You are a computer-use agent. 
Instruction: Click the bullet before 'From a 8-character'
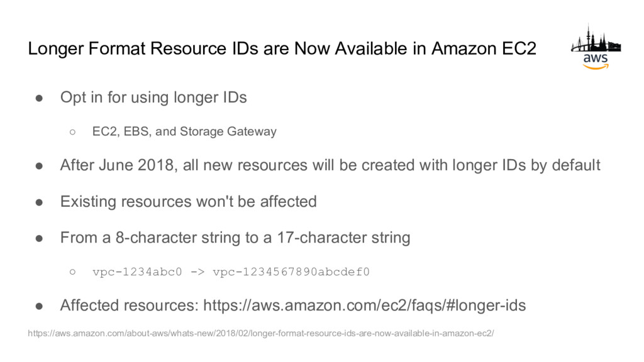(40, 238)
